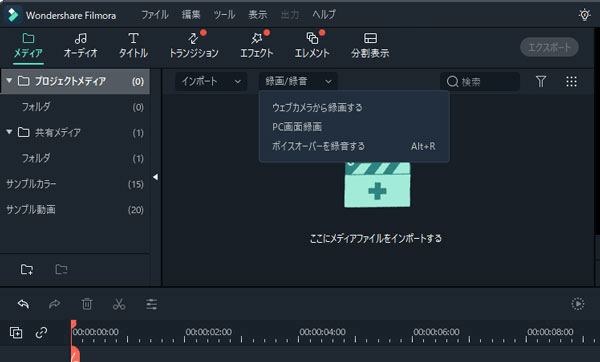Collapse the プロジェクトメディア tree arrow
The image size is (600, 362).
pos(9,81)
